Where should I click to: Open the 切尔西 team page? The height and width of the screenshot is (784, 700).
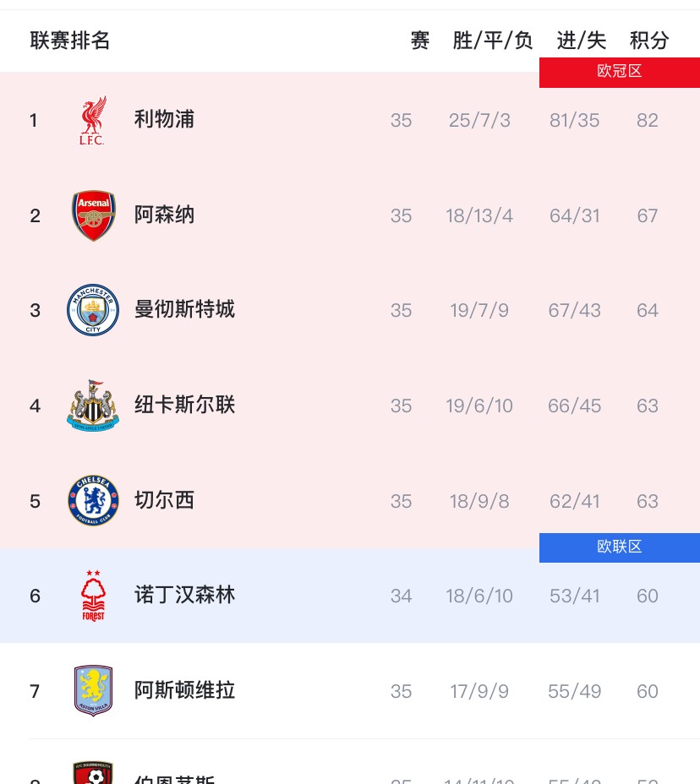pyautogui.click(x=164, y=500)
